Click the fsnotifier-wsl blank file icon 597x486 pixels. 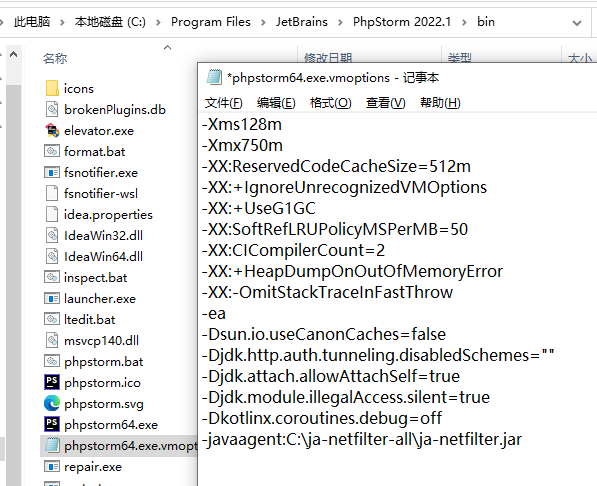pos(52,193)
